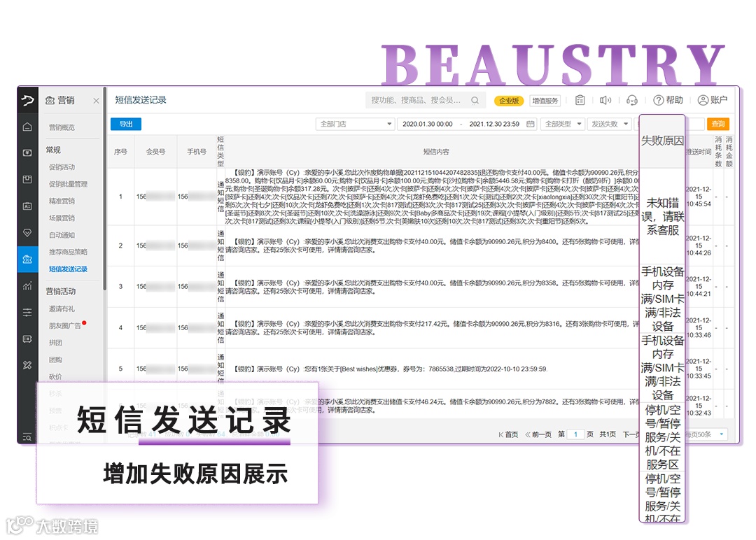Screen dimensions: 756x540
Task: Click the app logo at top of dark sidebar
Action: pos(27,100)
